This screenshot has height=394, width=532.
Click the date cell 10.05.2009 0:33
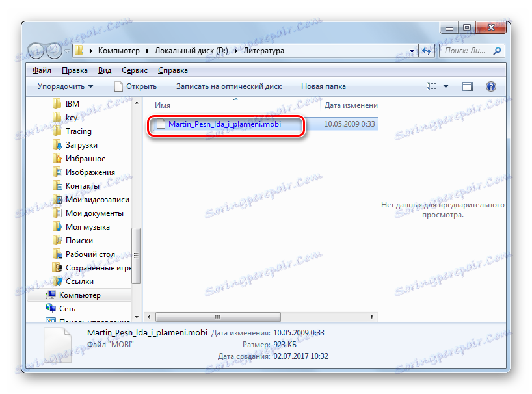coord(349,124)
